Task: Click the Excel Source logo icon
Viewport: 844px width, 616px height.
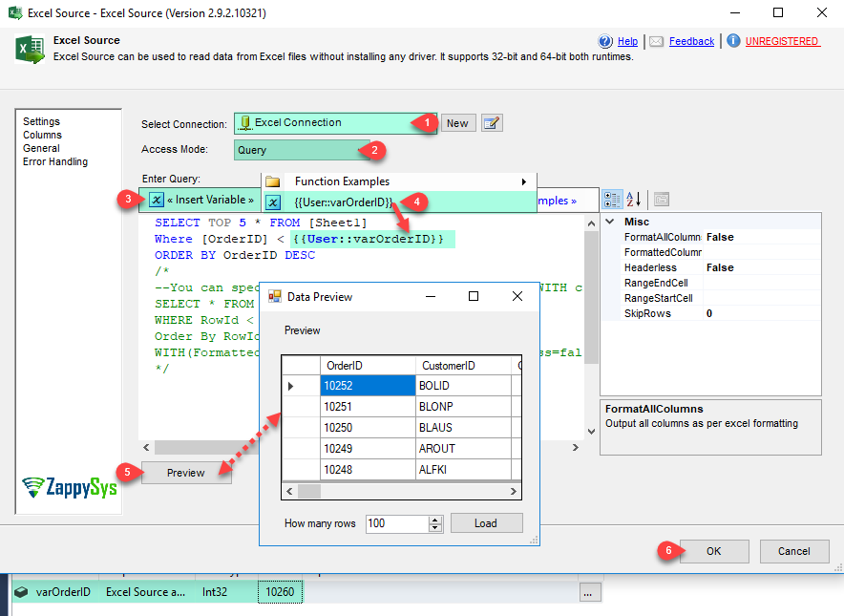Action: point(30,50)
